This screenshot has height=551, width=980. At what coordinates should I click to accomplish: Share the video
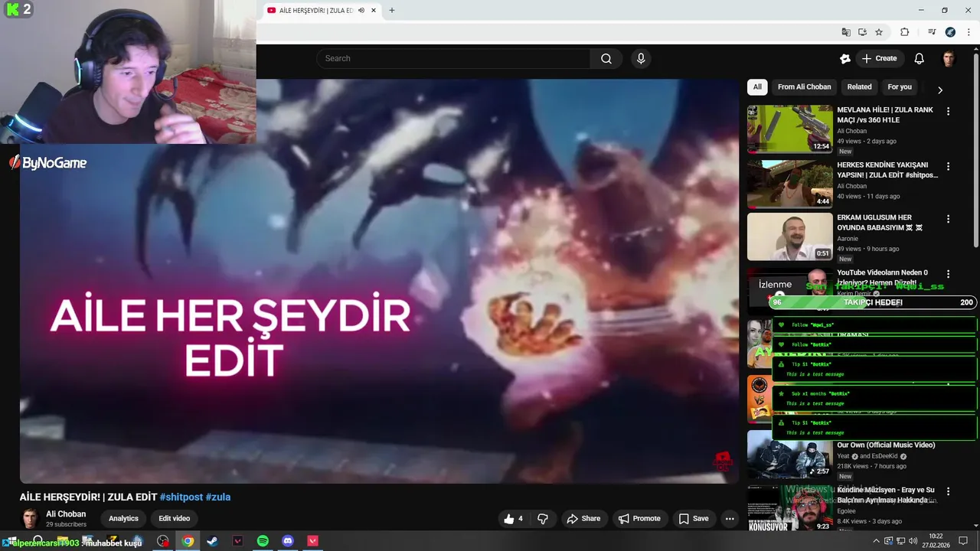coord(583,519)
